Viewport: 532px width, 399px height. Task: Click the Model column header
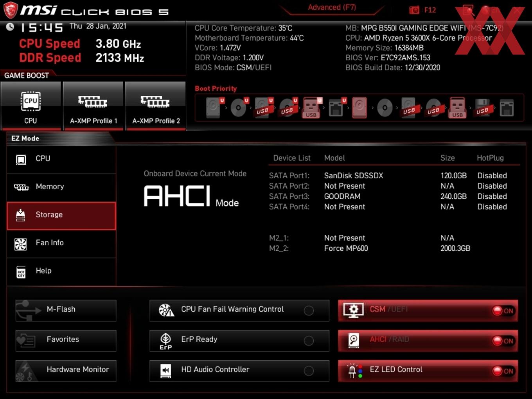pyautogui.click(x=334, y=158)
